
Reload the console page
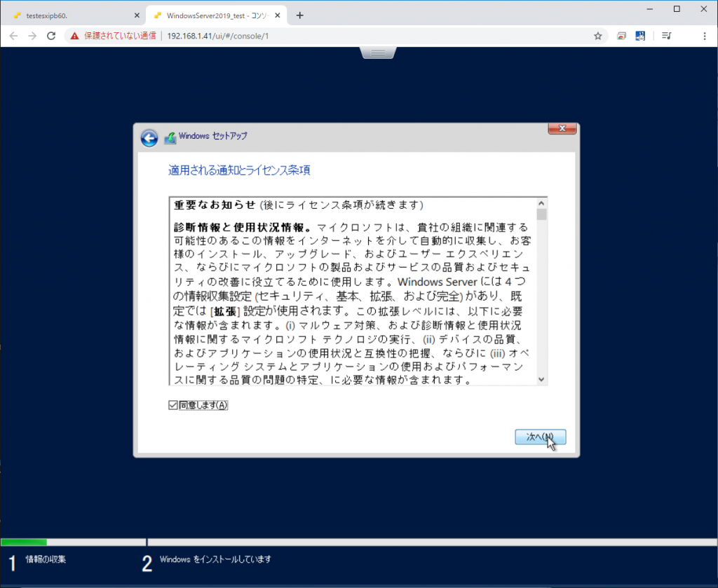(x=51, y=36)
